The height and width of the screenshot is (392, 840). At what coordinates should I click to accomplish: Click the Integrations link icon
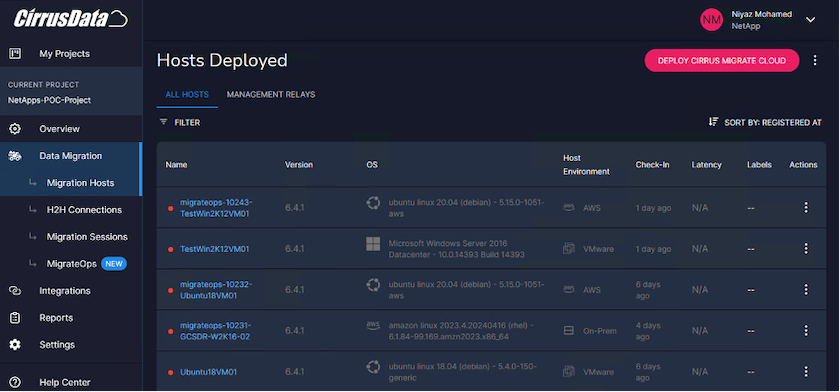(15, 291)
